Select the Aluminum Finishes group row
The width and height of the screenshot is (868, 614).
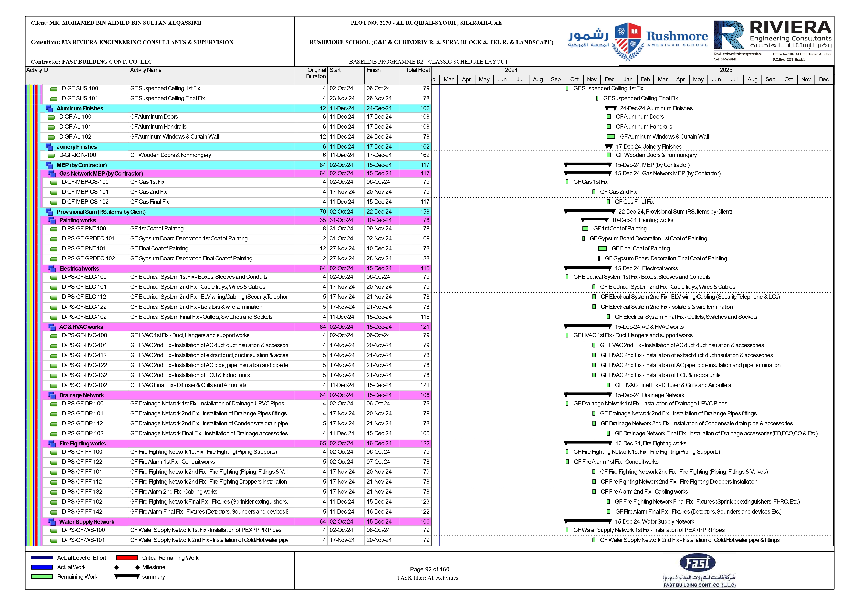[x=236, y=108]
